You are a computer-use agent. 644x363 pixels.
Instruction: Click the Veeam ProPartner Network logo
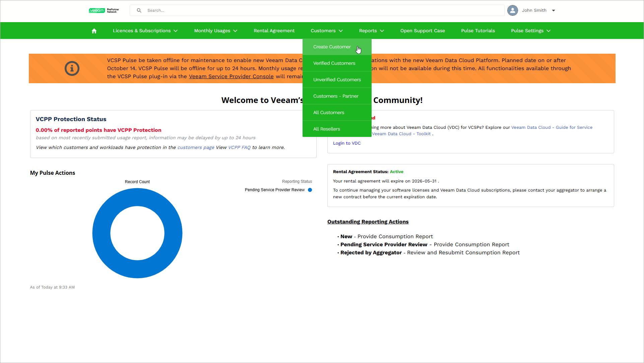click(x=104, y=10)
